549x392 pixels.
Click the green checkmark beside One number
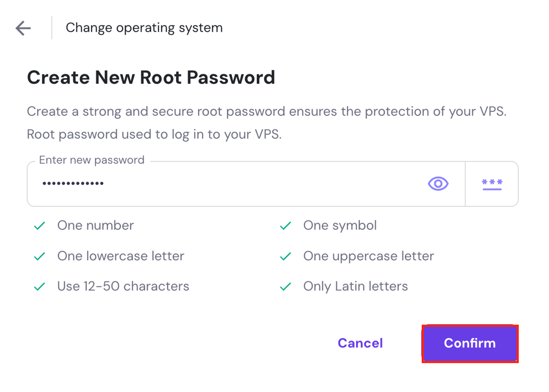39,225
